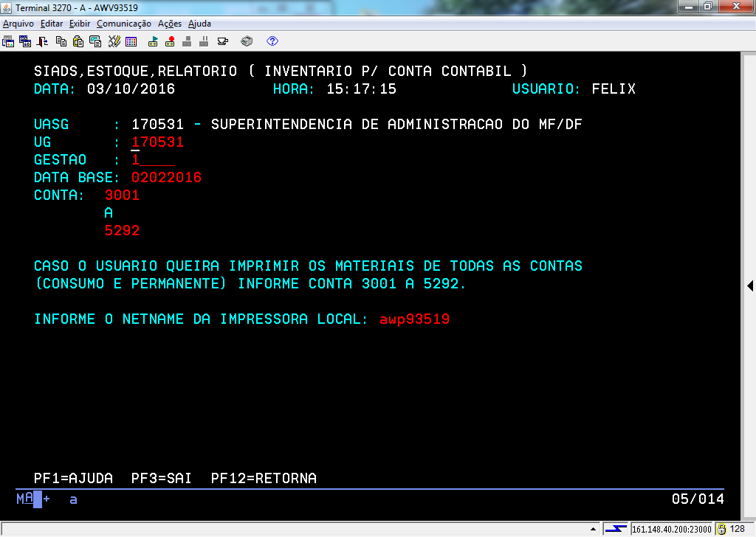
Task: Click the stop macro icon
Action: pos(187,41)
